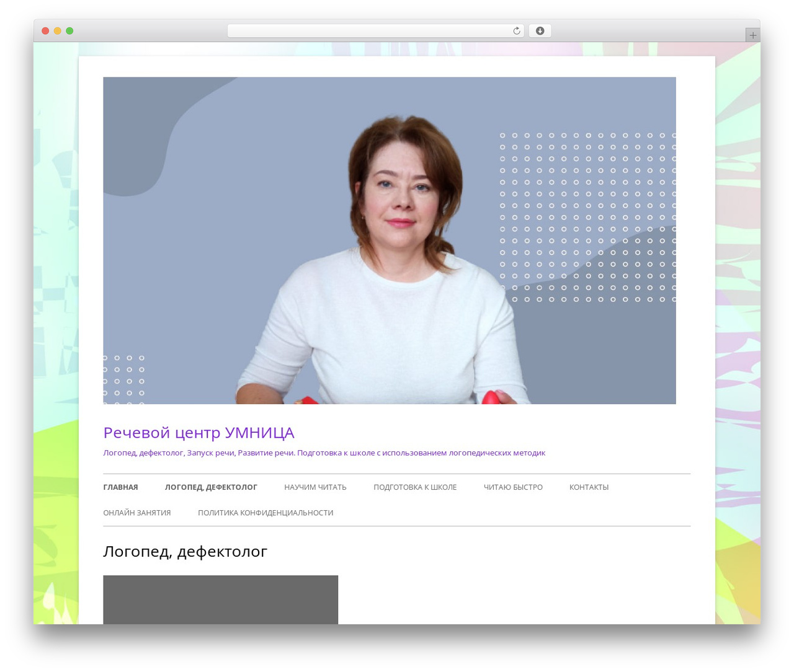Go to НАУЧИМ ЧИТАТЬ page
The height and width of the screenshot is (672, 794).
[315, 487]
